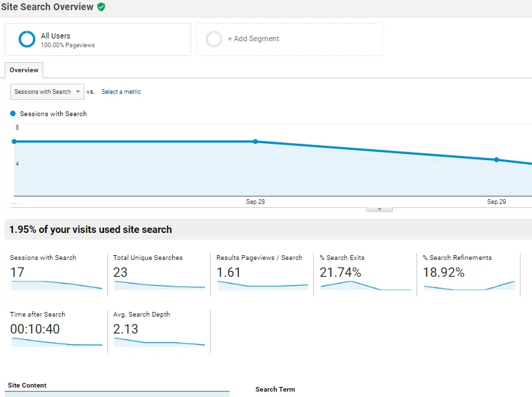This screenshot has width=532, height=397.
Task: Select the Sessions with Search sparkline tile
Action: [56, 274]
